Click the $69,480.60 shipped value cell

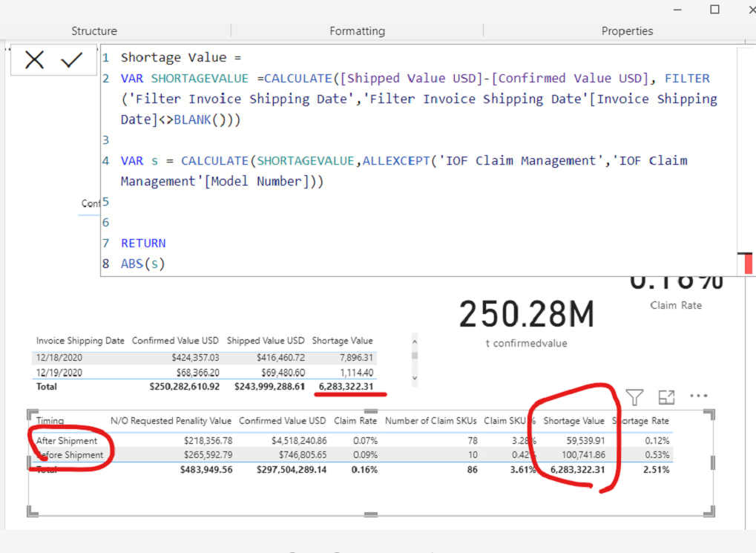point(283,373)
